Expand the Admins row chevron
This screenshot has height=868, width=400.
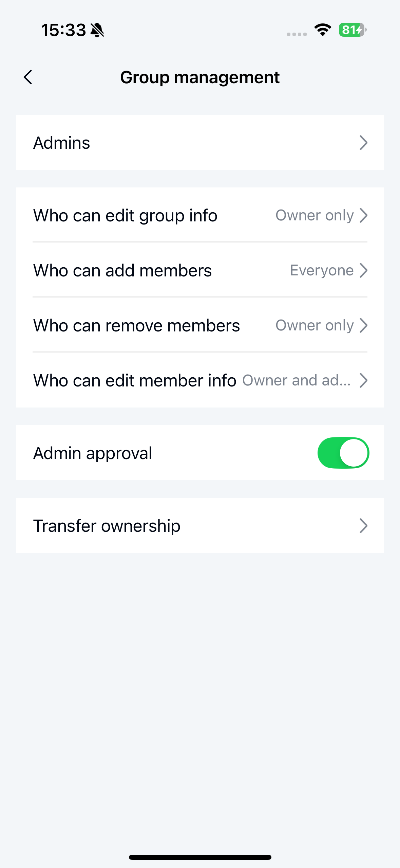point(363,143)
